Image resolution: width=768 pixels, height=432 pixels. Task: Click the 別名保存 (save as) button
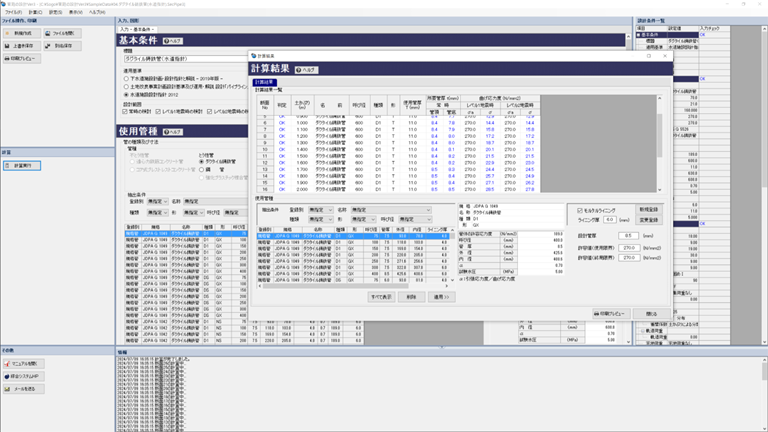[x=63, y=46]
